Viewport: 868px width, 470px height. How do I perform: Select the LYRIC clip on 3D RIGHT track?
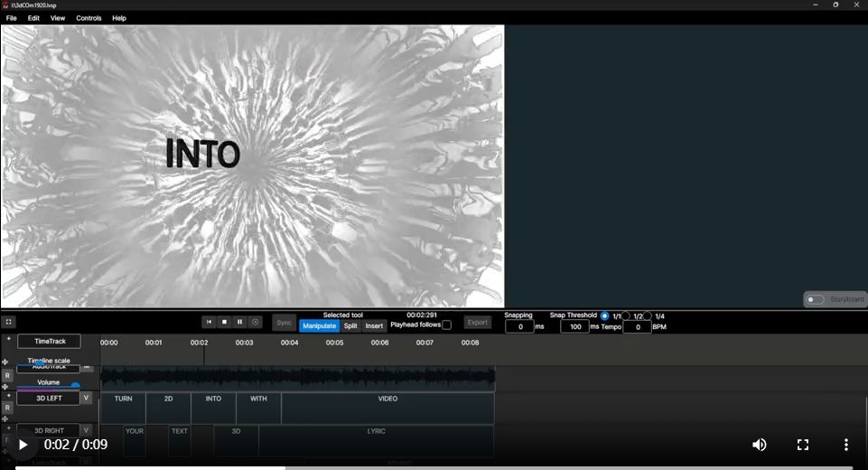[376, 441]
